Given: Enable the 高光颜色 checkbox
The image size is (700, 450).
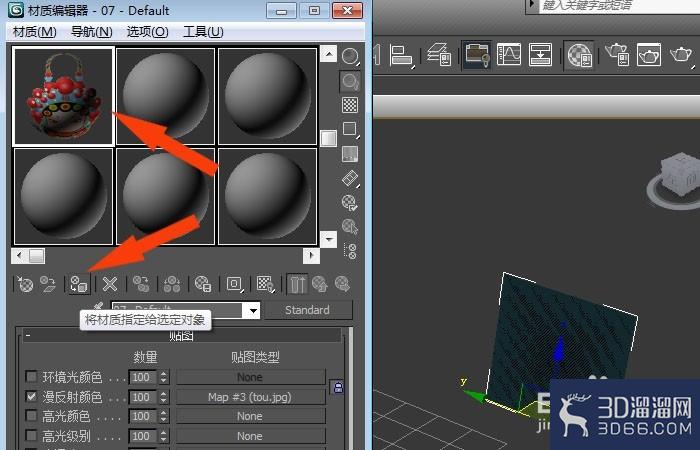Looking at the screenshot, I should 31,416.
